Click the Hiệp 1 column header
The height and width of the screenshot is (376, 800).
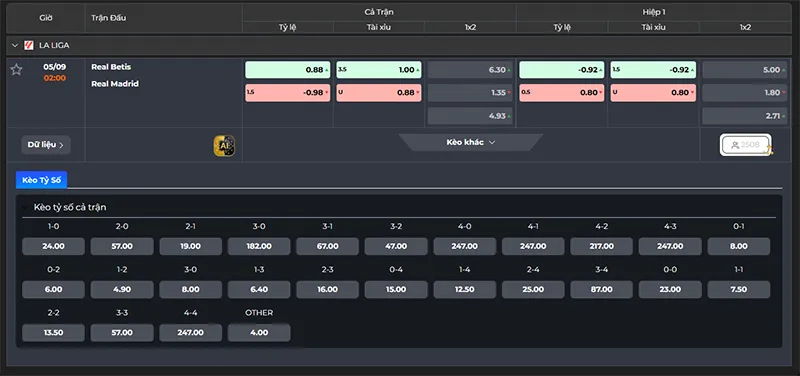point(654,12)
